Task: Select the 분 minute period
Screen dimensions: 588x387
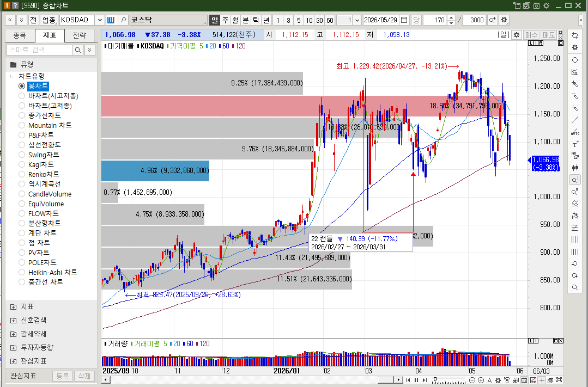Action: (x=245, y=20)
